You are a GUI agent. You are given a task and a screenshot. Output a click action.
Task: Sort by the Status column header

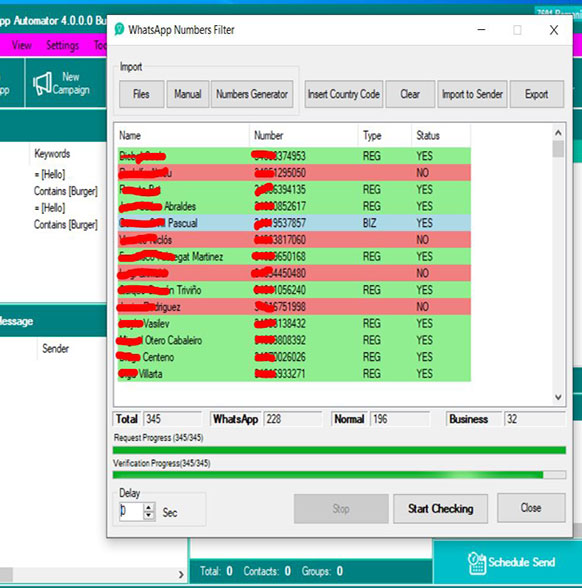tap(441, 135)
